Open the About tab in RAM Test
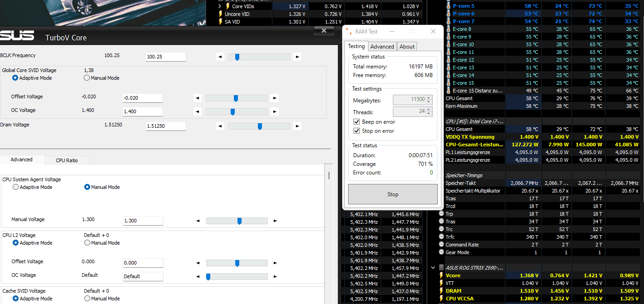This screenshot has height=304, width=644. 407,47
